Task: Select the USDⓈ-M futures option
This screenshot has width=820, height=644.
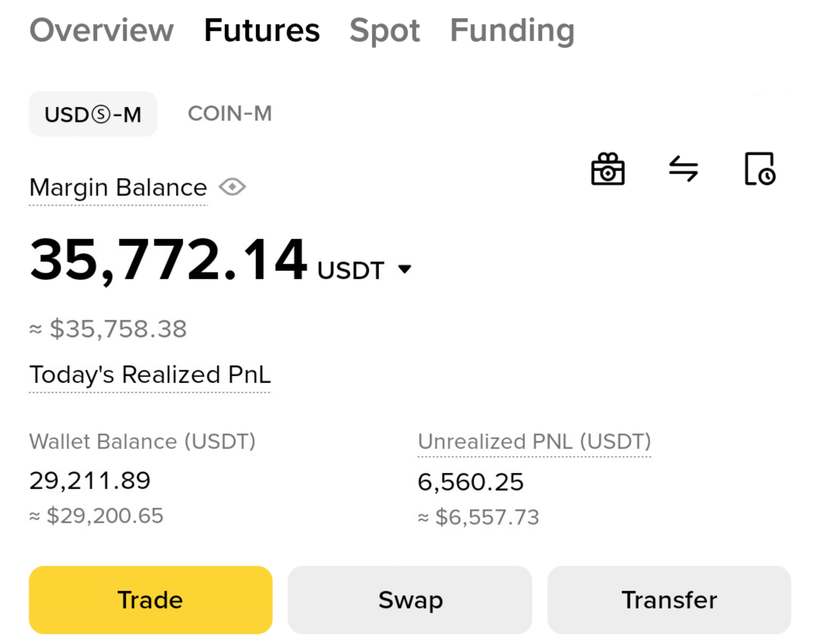Action: [93, 114]
